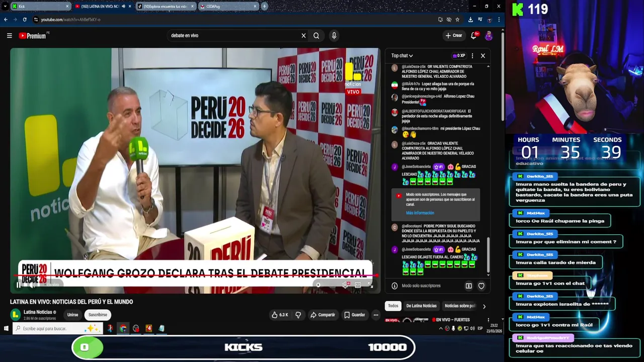Open the Crear upload menu
This screenshot has width=644, height=362.
tap(453, 36)
